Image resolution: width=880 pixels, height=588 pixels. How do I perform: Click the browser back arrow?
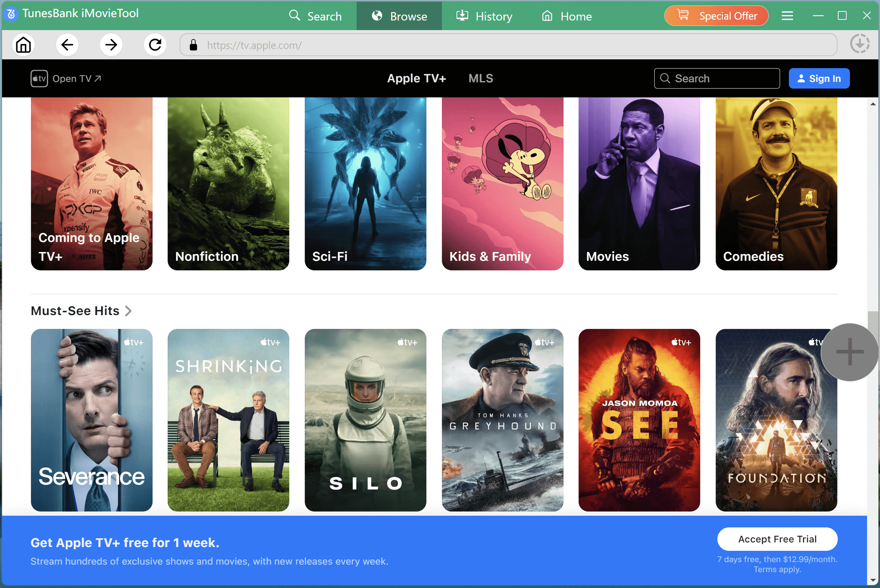(x=67, y=45)
